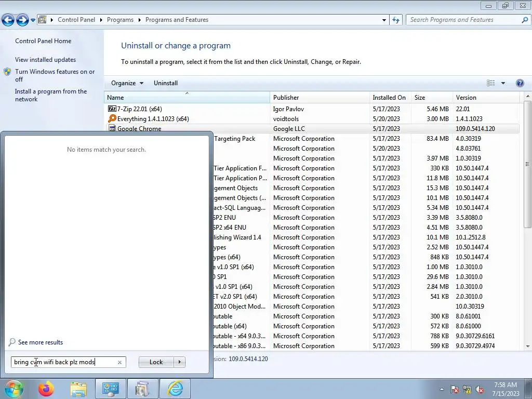Click the scrollbar down arrow
The image size is (532, 399).
527,347
